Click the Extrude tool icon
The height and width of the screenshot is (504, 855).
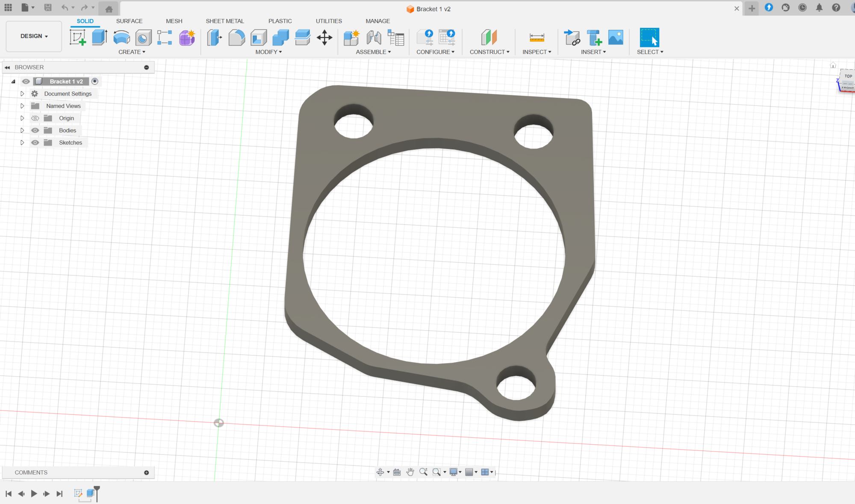(100, 38)
